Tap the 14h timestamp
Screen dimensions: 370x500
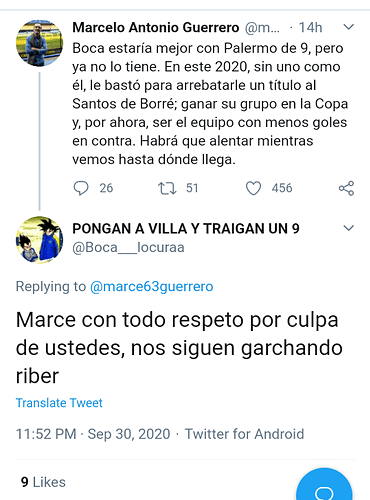tap(310, 27)
